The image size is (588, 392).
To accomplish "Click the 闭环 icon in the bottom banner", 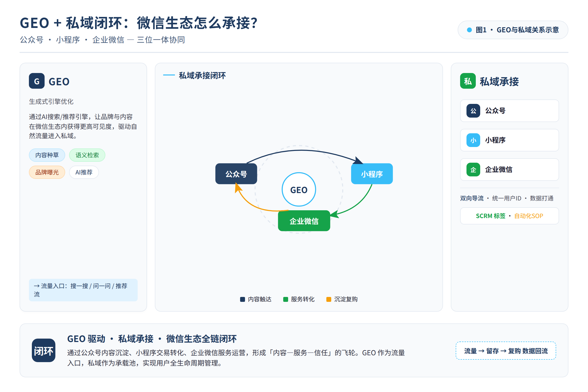I will (44, 351).
